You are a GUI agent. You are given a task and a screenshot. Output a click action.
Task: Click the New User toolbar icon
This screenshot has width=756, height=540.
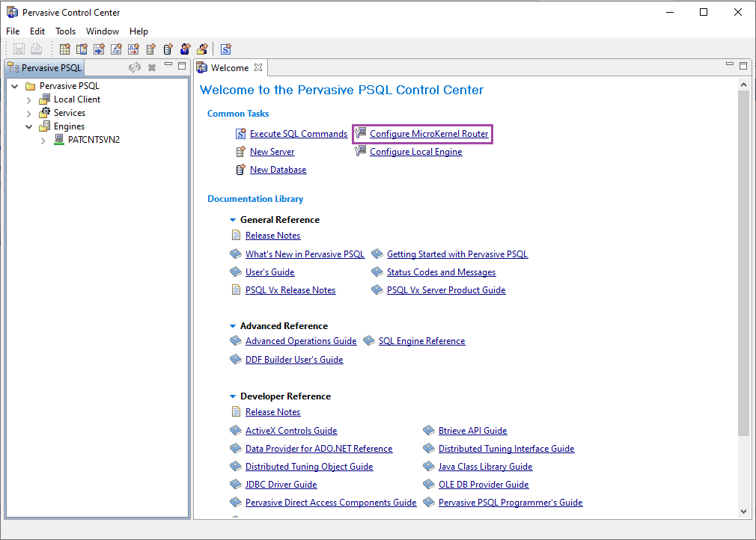[185, 49]
